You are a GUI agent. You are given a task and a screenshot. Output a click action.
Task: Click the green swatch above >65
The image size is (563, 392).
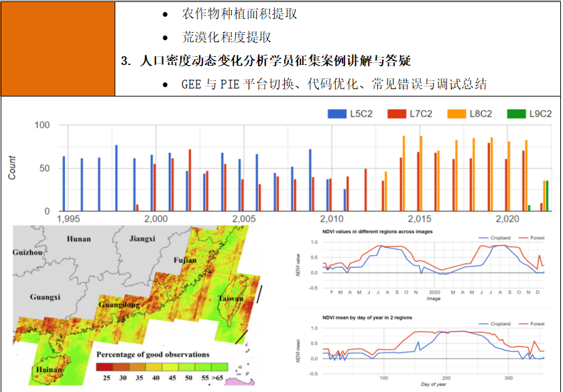(x=219, y=367)
